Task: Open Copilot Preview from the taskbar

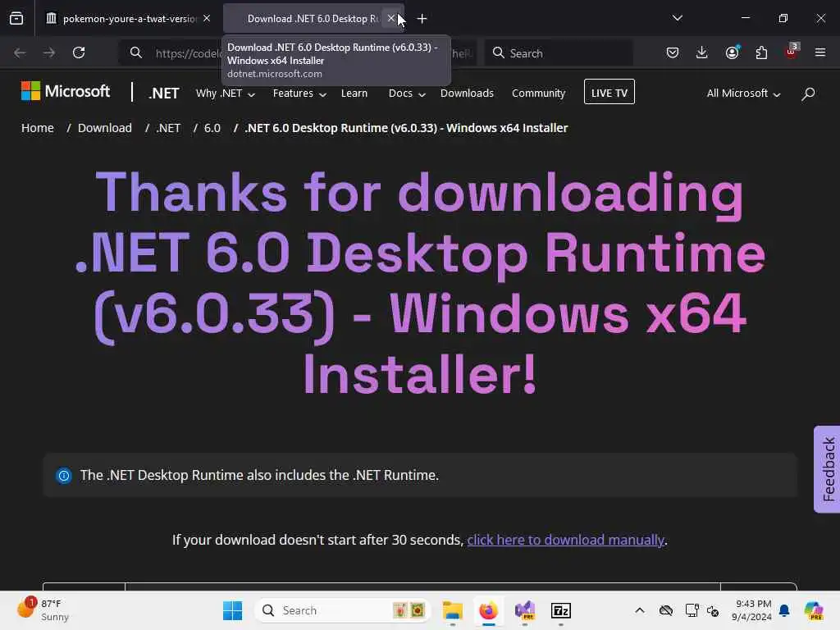Action: 814,610
